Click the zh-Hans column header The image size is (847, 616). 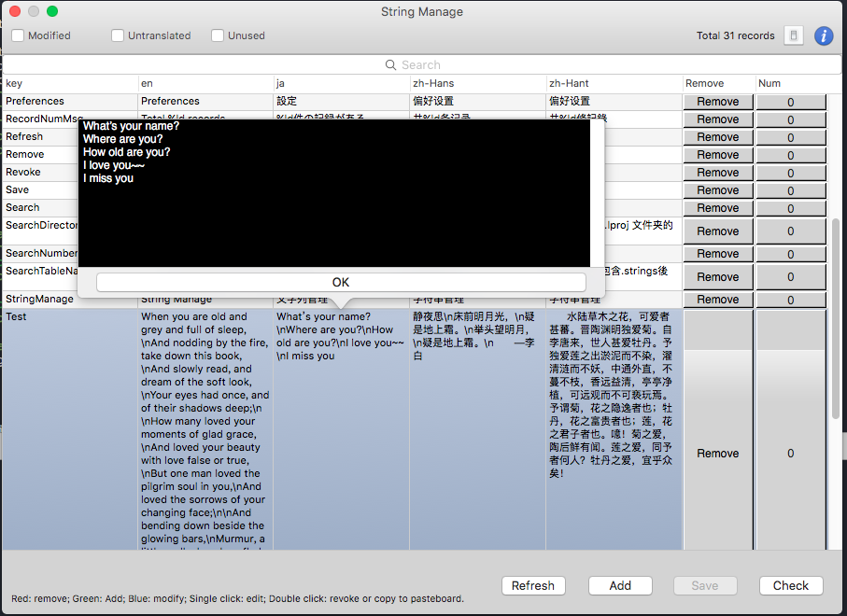(479, 84)
